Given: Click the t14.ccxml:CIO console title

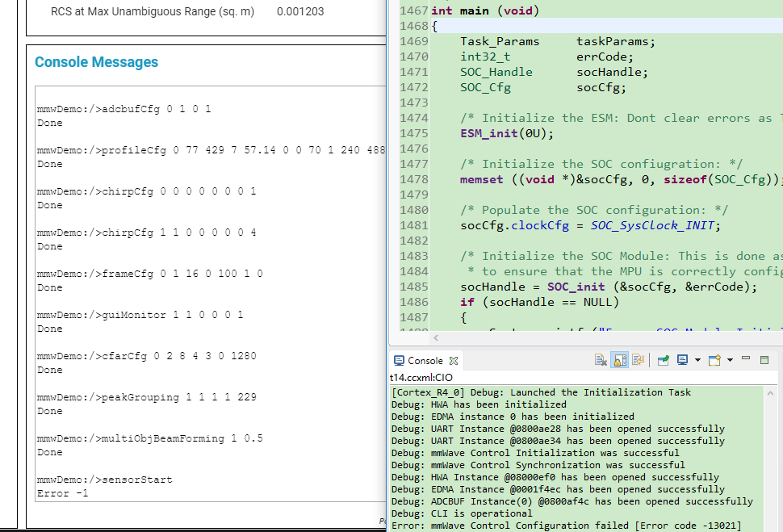Looking at the screenshot, I should [421, 378].
